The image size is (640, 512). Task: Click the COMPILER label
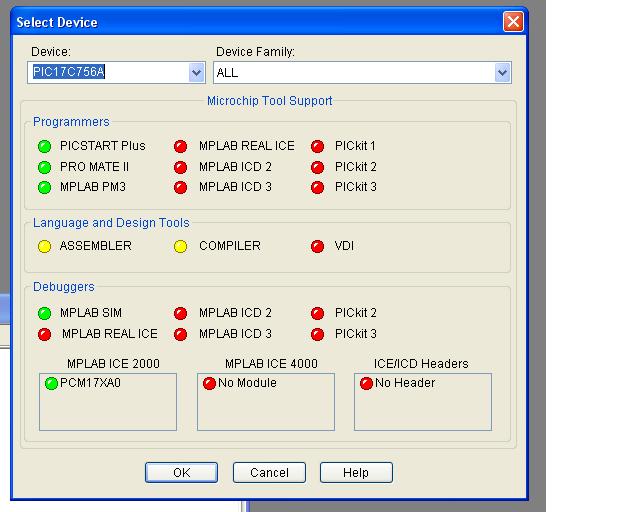coord(230,246)
